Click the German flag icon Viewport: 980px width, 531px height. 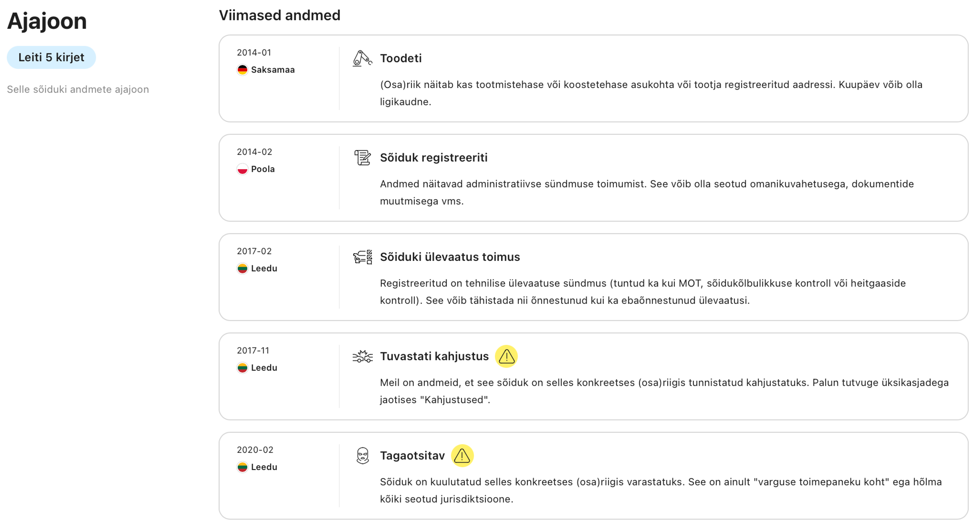[x=242, y=70]
